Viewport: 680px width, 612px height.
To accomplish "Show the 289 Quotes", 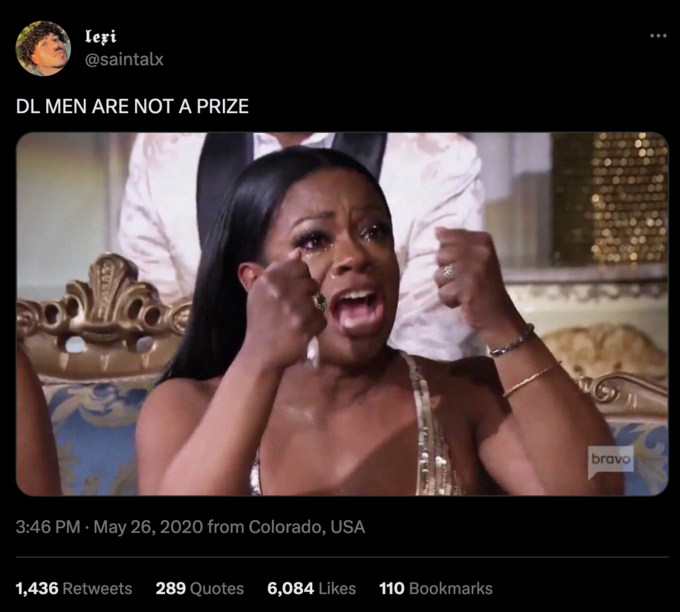I will point(199,589).
